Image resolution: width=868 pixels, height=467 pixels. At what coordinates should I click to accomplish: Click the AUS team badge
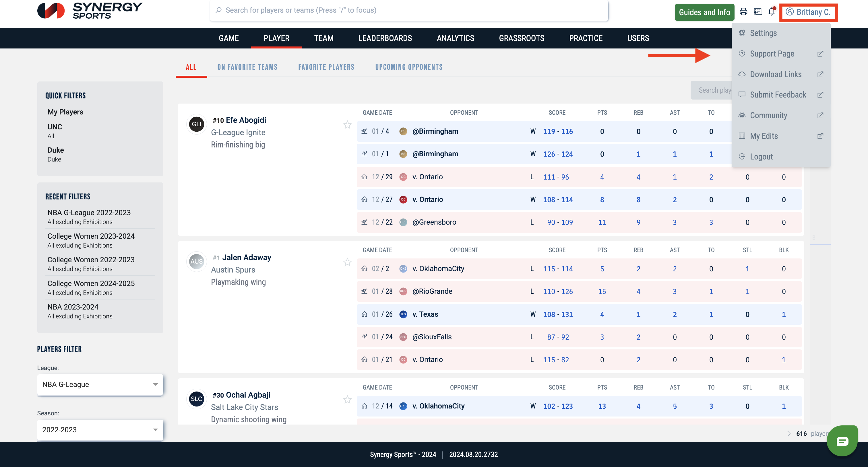tap(196, 261)
